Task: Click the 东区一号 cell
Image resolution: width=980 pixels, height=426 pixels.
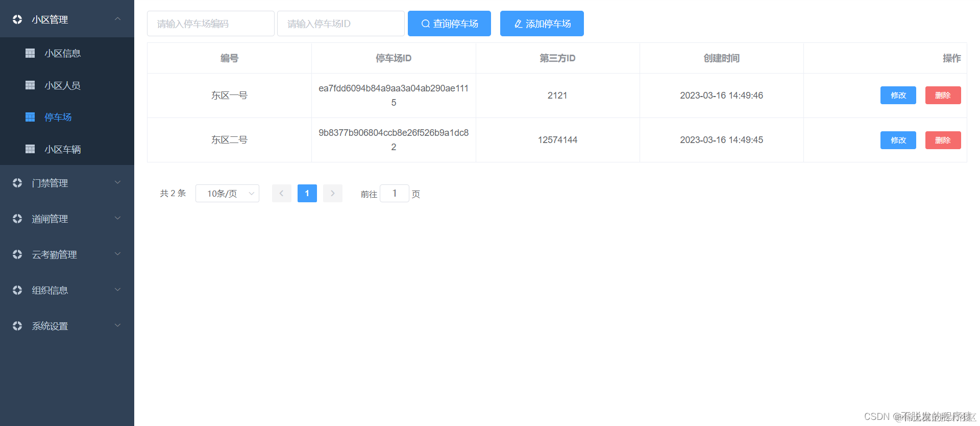Action: (x=229, y=96)
